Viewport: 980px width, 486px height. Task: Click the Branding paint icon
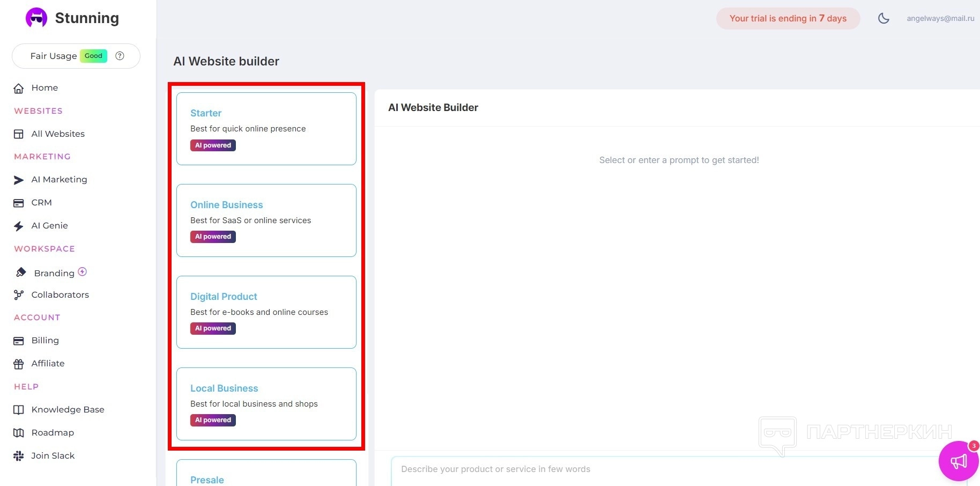(21, 273)
